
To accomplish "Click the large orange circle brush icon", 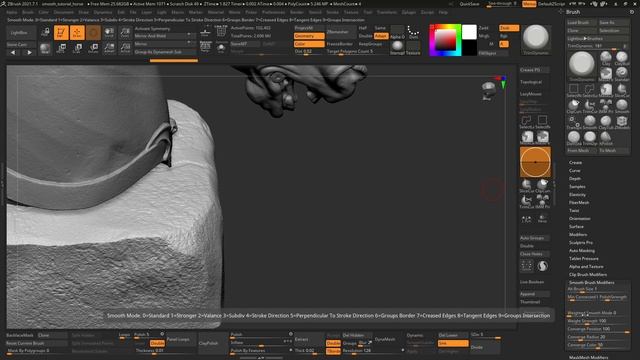I will 535,162.
